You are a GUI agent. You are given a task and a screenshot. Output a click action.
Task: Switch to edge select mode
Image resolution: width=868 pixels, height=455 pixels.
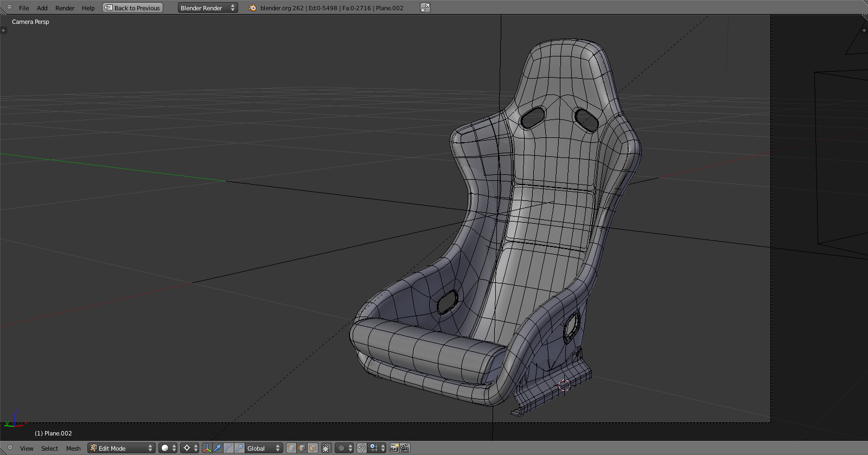(x=302, y=448)
